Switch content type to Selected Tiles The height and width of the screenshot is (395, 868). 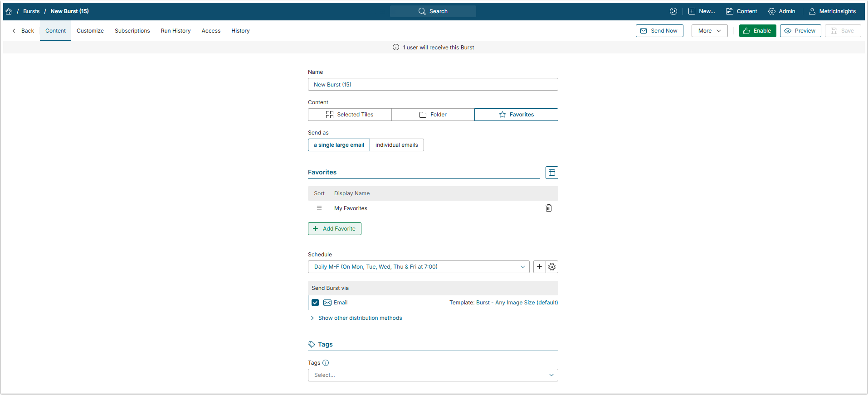[349, 115]
